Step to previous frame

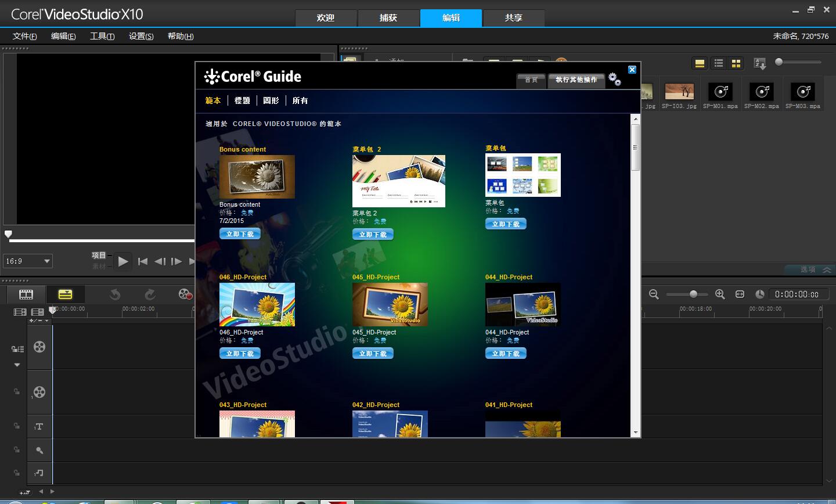click(160, 261)
